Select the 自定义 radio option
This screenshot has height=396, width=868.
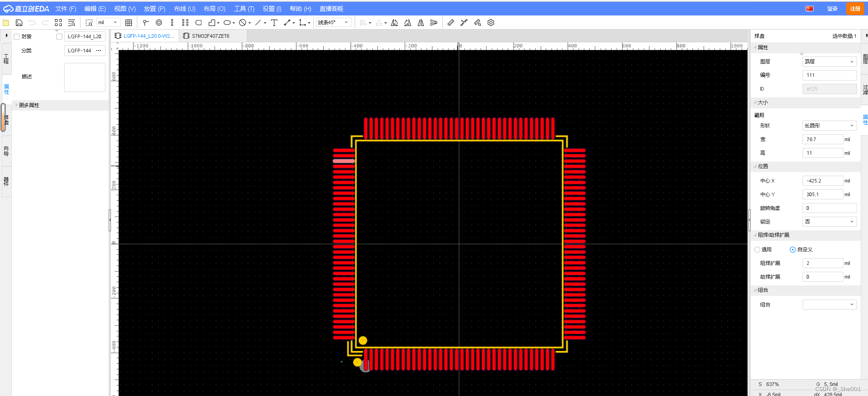(793, 249)
